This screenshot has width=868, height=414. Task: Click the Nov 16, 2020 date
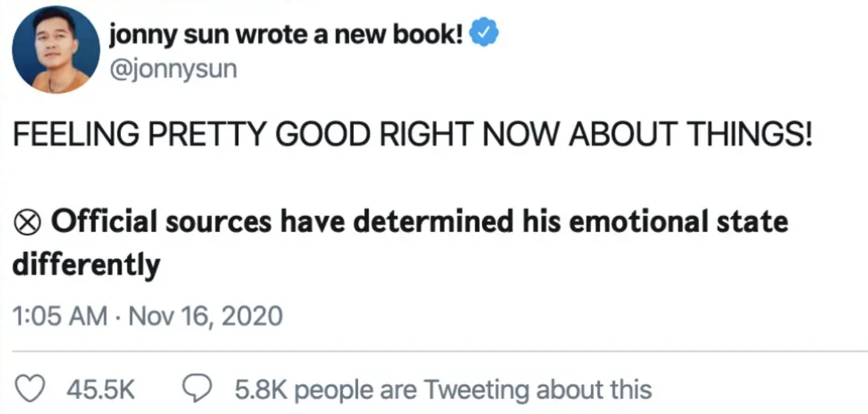pyautogui.click(x=205, y=316)
